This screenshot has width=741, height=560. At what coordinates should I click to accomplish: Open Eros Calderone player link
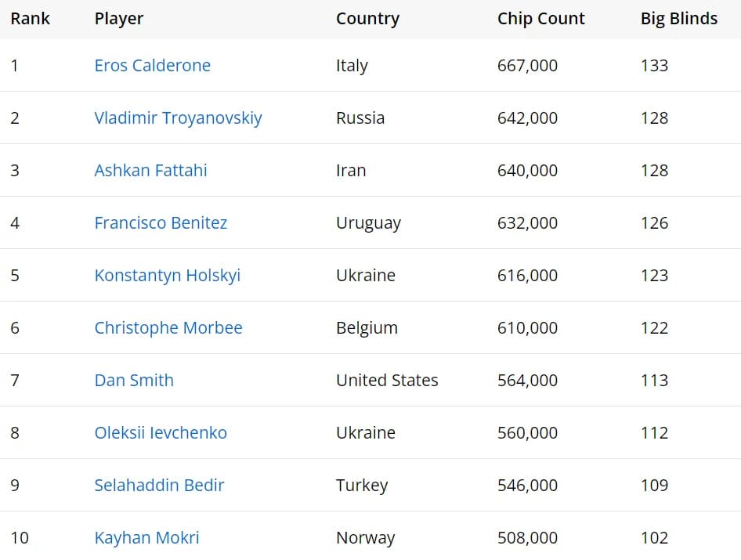(152, 65)
